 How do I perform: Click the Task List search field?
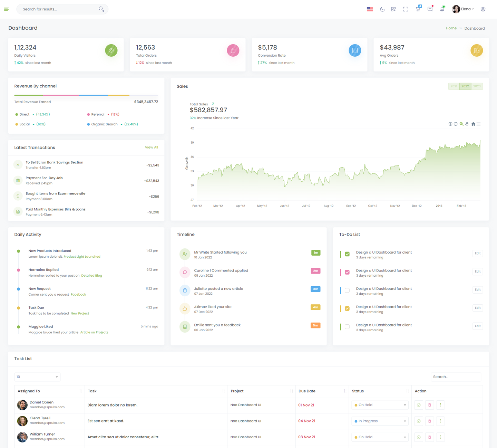[456, 377]
